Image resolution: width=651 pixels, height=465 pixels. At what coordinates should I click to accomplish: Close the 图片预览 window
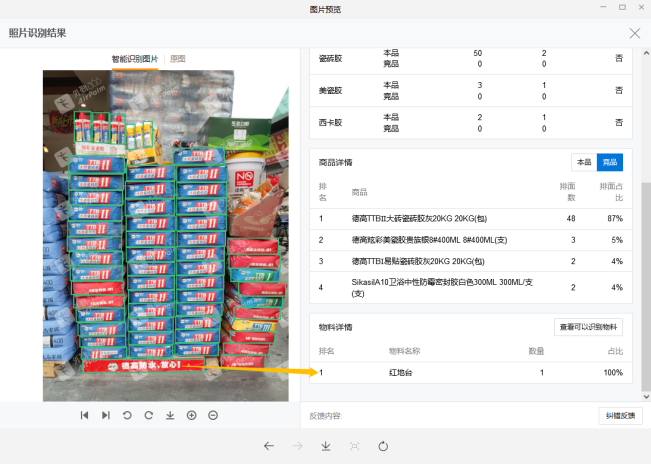pos(641,7)
